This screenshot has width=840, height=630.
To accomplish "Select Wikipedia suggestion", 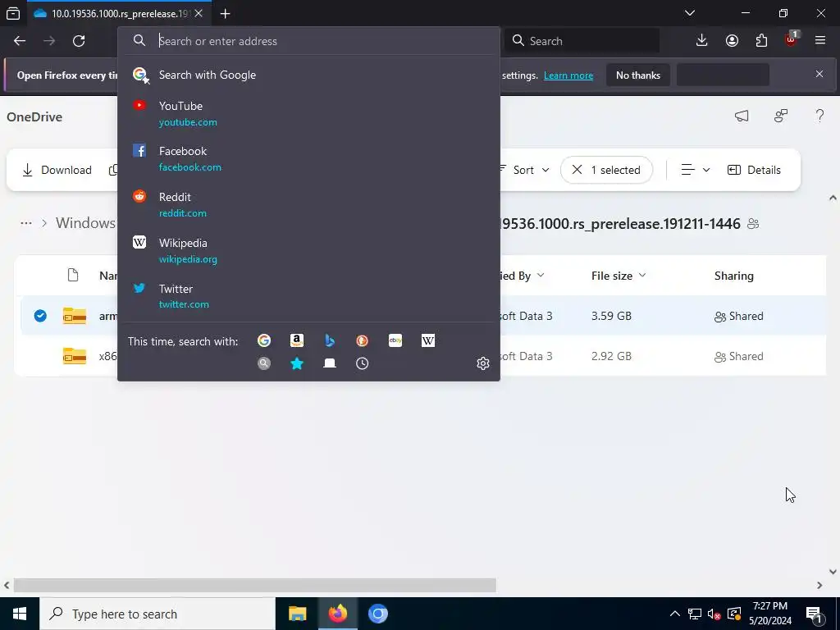I will (308, 250).
